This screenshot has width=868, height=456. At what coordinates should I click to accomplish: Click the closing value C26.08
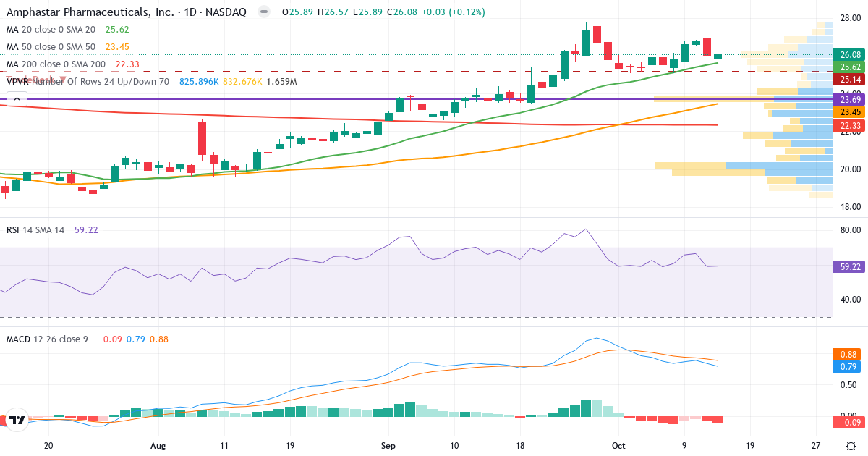pos(402,12)
